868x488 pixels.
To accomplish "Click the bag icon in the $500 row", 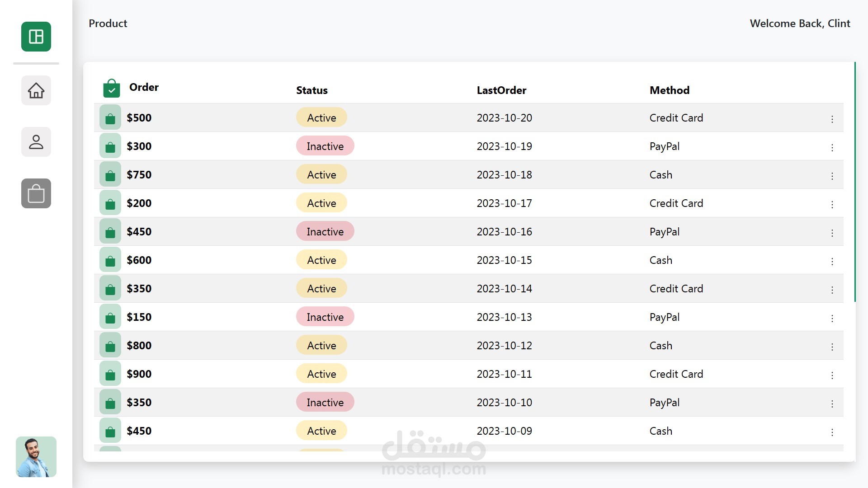I will point(110,118).
